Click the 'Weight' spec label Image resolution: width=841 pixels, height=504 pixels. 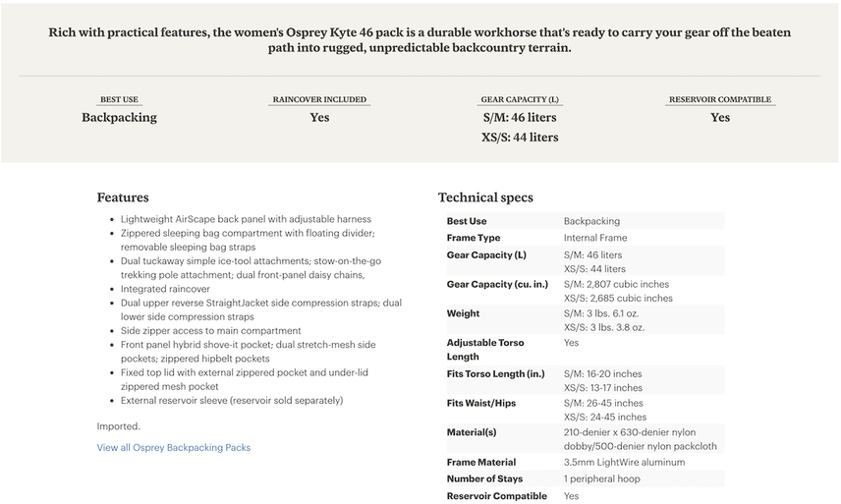[x=463, y=313]
